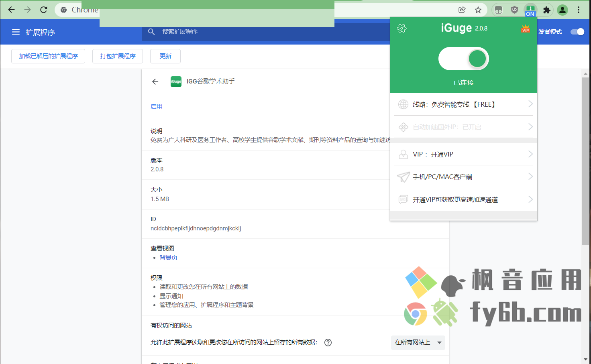
Task: Select the 线路：免费智能专线 menu row
Action: pyautogui.click(x=463, y=104)
